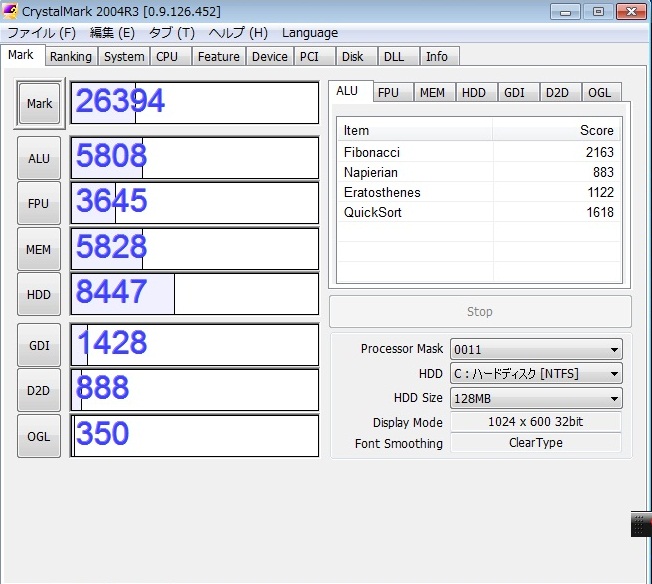
Task: Change HDD Size from 128MB dropdown
Action: pyautogui.click(x=535, y=398)
